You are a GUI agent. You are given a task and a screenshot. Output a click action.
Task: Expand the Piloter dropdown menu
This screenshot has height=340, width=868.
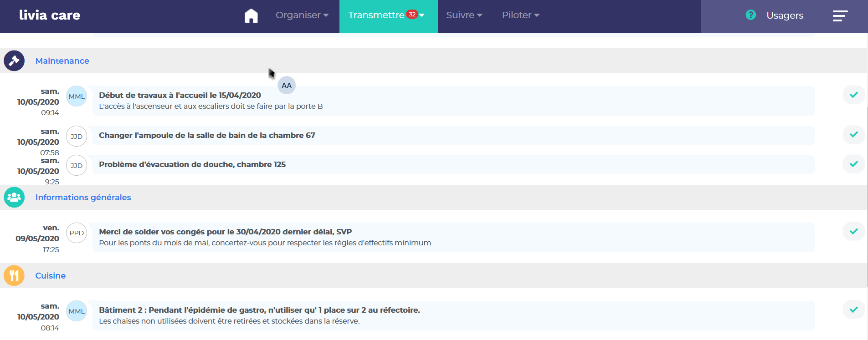click(x=520, y=15)
